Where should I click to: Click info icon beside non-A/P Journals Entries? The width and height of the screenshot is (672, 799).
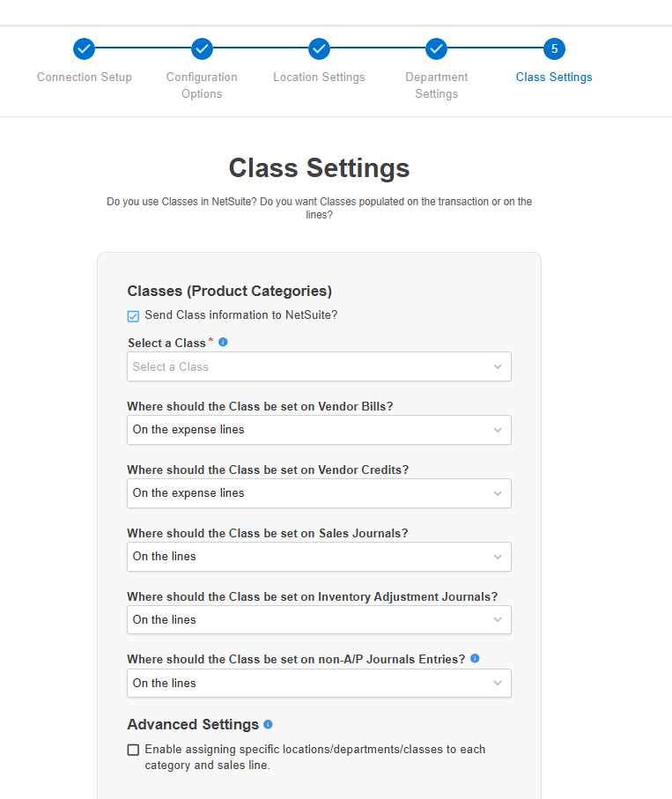tap(475, 658)
